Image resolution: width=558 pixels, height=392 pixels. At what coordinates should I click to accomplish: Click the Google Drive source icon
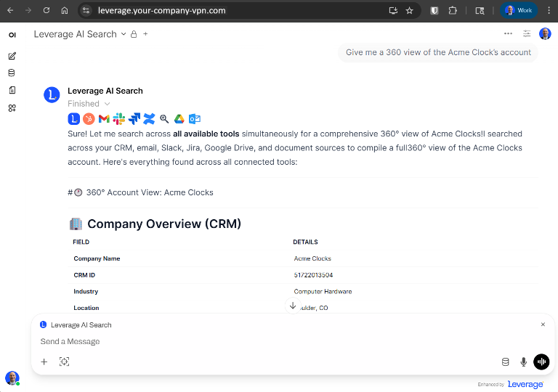(179, 119)
